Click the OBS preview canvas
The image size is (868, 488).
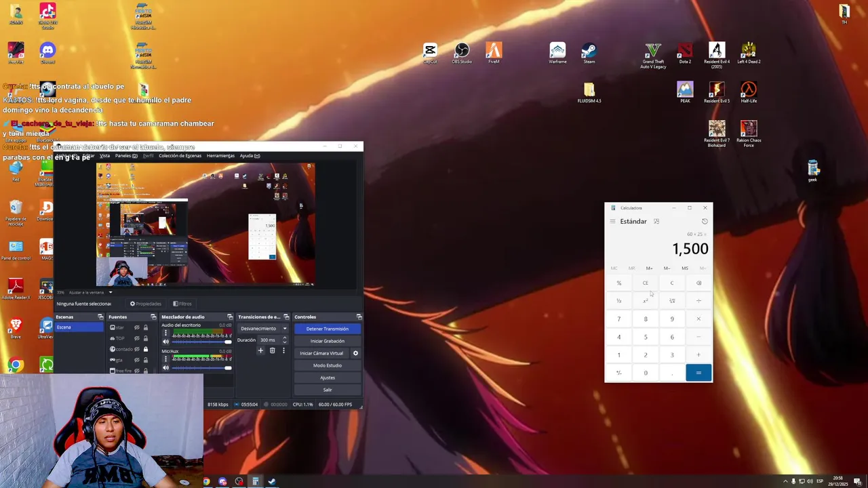(205, 224)
